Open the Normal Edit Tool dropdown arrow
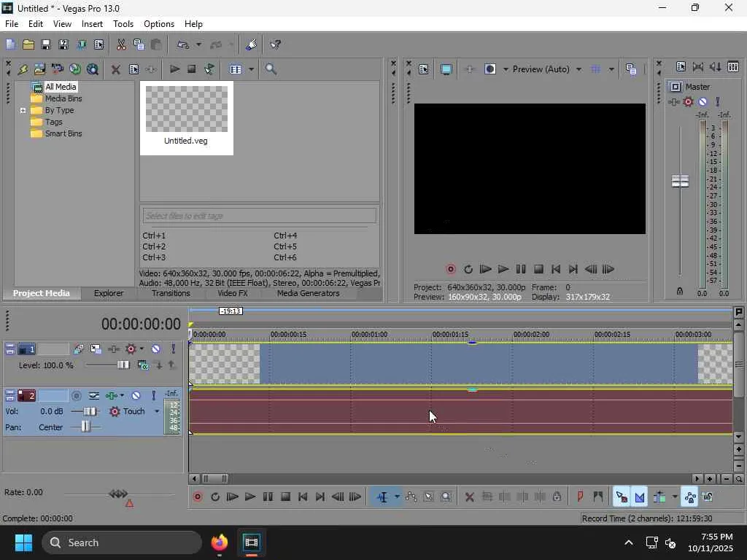The height and width of the screenshot is (560, 747). (397, 497)
